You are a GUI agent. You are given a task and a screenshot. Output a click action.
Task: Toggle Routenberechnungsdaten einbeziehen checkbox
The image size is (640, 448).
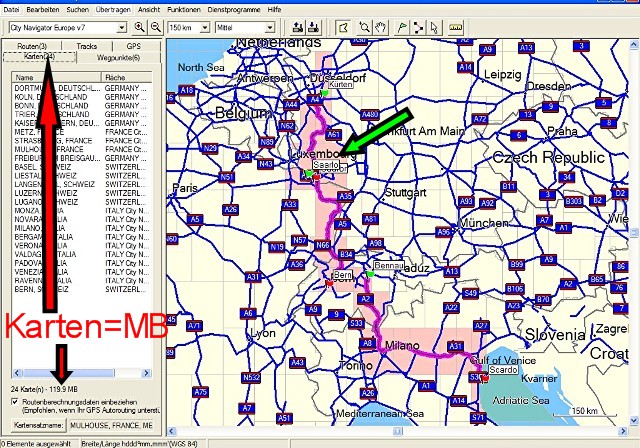15,402
